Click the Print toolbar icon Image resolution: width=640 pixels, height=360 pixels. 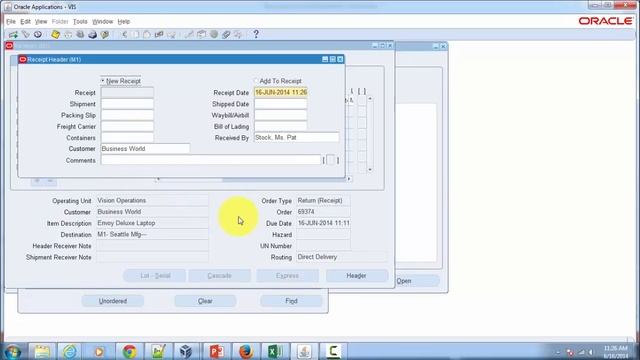point(93,35)
